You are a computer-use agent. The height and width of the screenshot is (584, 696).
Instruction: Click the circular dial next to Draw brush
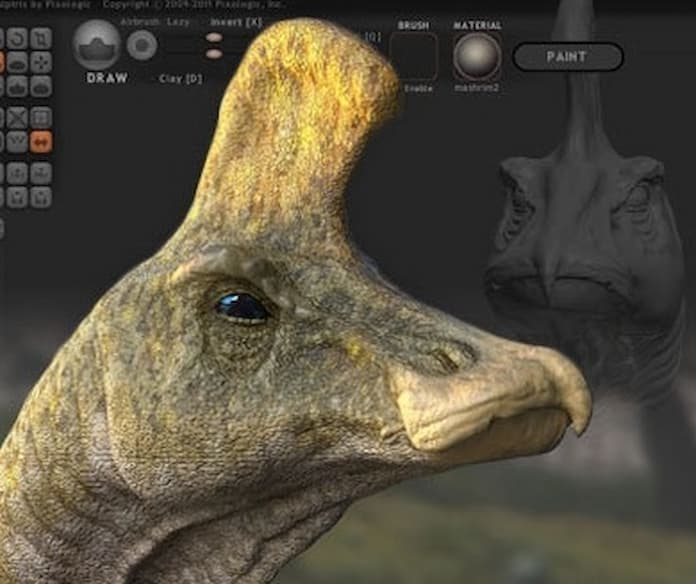pos(142,46)
